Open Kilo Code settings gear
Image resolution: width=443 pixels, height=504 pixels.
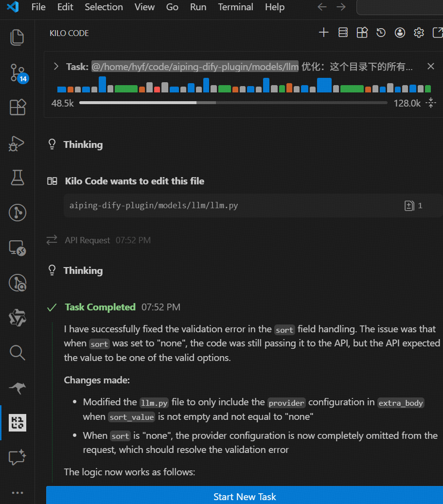pos(419,33)
